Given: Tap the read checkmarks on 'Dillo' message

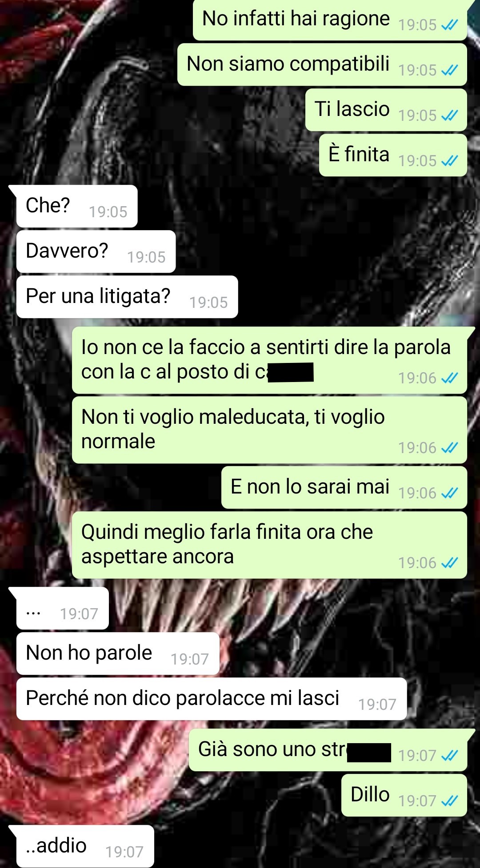Looking at the screenshot, I should 449,801.
